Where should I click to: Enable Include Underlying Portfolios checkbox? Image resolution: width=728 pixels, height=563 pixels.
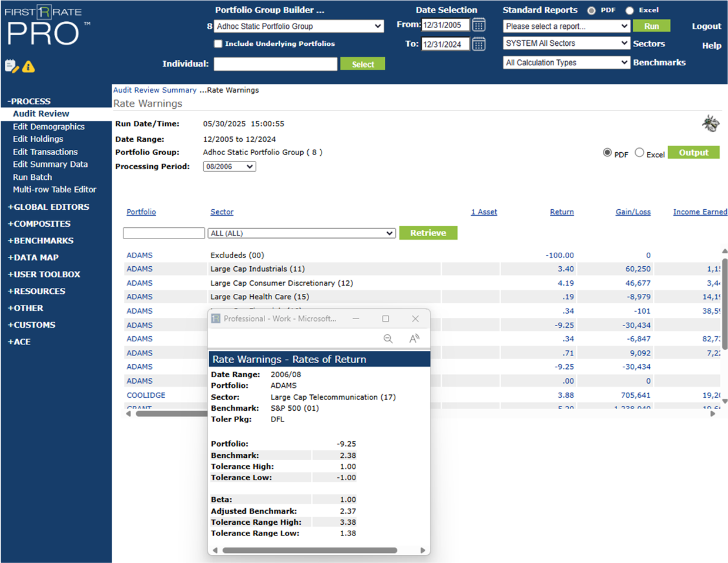pyautogui.click(x=218, y=43)
